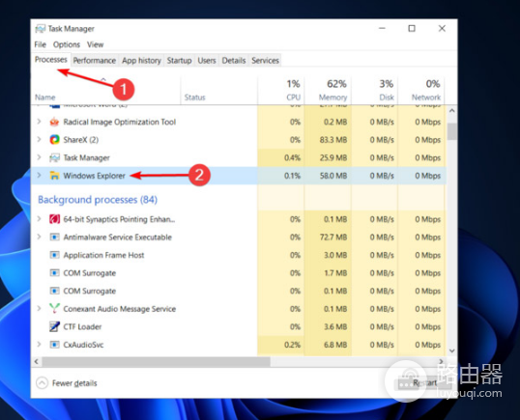Expand the Conexant Audio Message Service row
The image size is (520, 420).
point(39,308)
